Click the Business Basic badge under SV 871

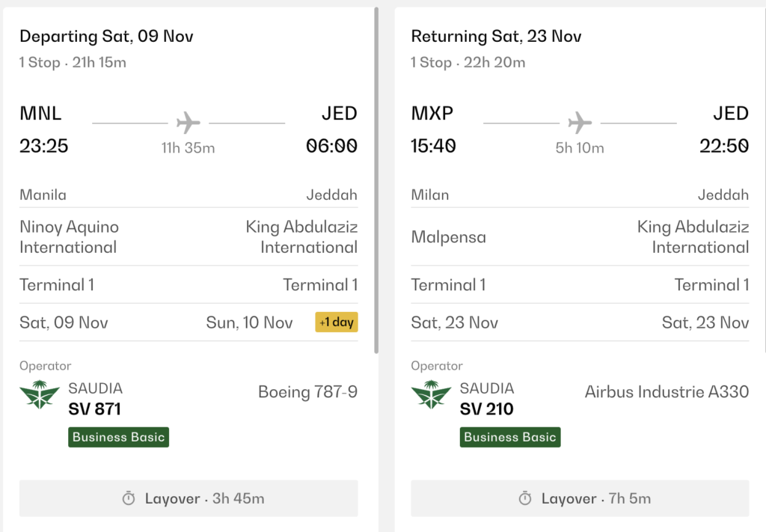pos(119,437)
